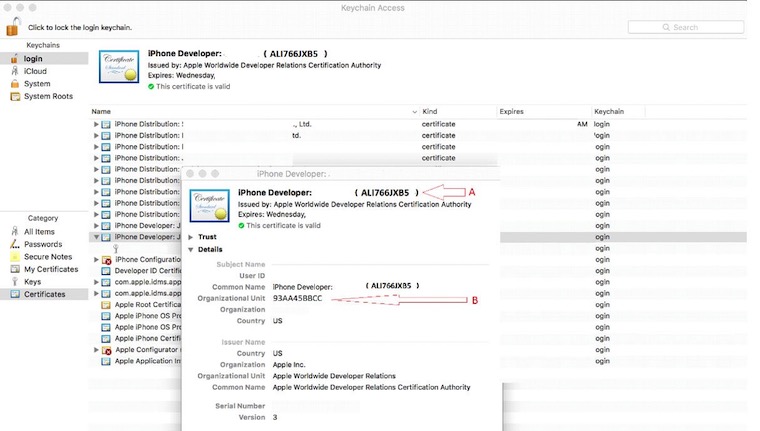Open the System keychain

[36, 84]
